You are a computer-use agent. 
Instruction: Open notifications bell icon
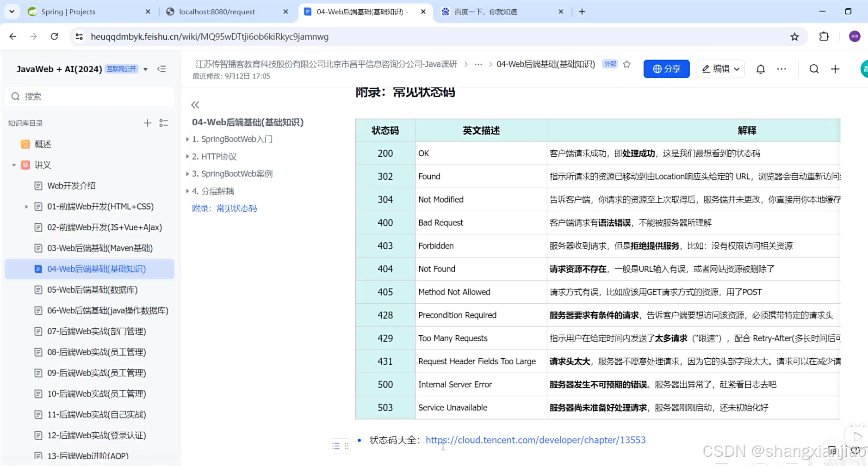point(761,69)
